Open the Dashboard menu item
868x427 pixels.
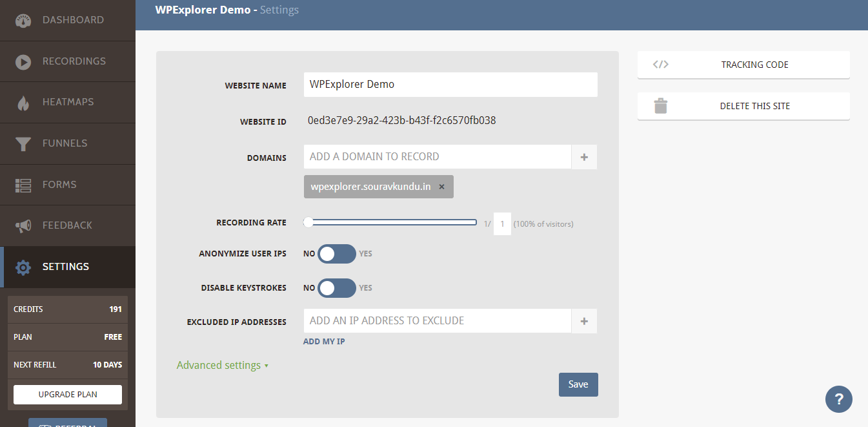pos(68,21)
